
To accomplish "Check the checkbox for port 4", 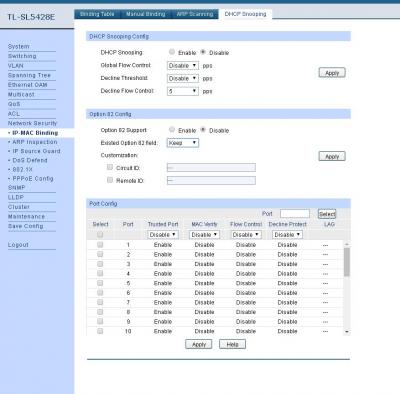I will coord(100,273).
